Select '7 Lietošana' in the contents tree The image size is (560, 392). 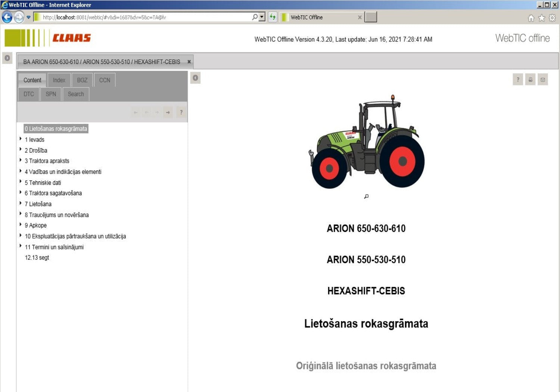click(x=38, y=204)
